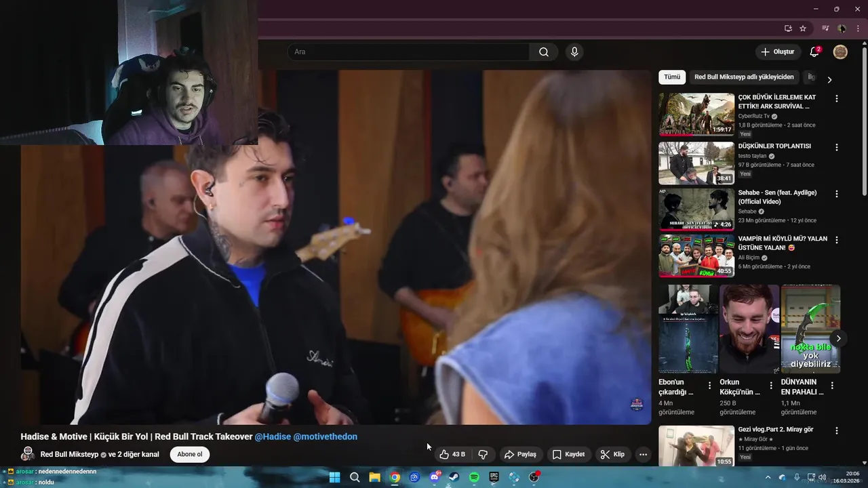
Task: Save video with Kaydet button
Action: (568, 454)
